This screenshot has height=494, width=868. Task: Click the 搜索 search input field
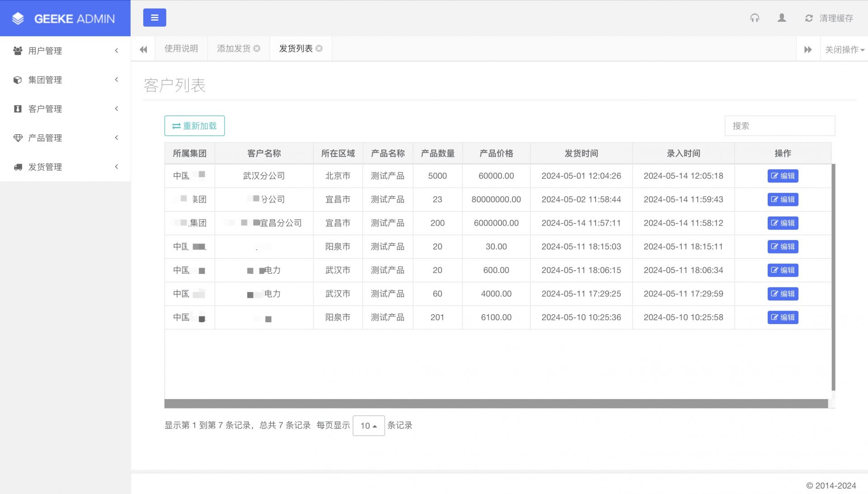pos(779,126)
